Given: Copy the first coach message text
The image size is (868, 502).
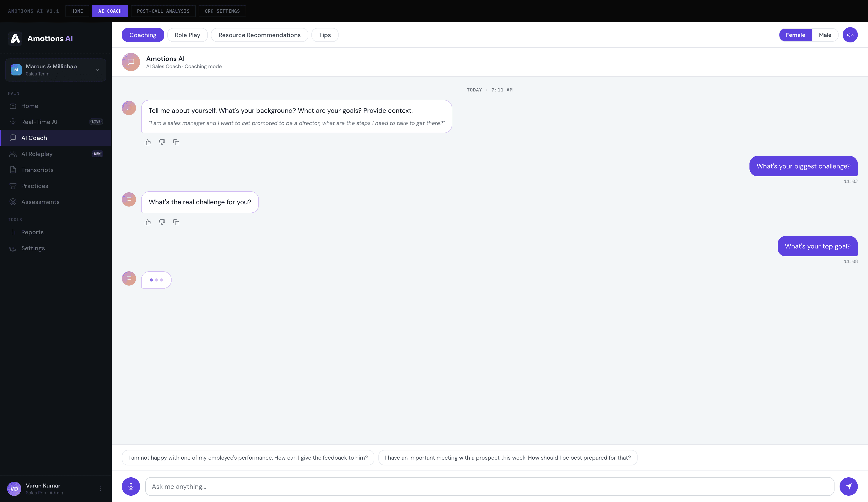Looking at the screenshot, I should click(x=176, y=142).
